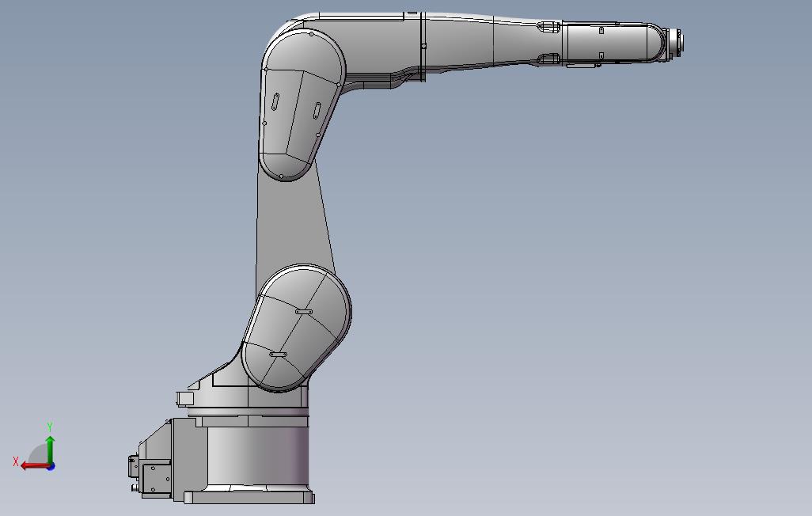The height and width of the screenshot is (516, 812).
Task: Select the rounded elbow joint cover
Action: pyautogui.click(x=302, y=104)
